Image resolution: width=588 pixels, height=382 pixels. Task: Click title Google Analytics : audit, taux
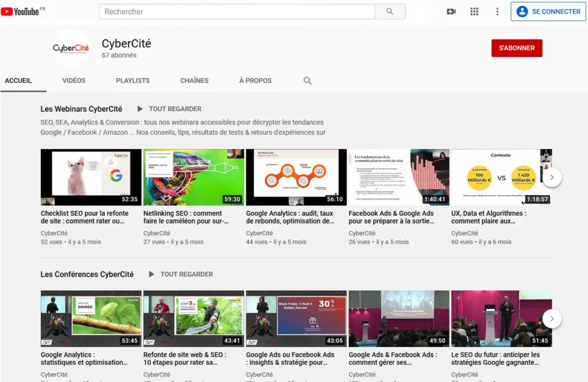[x=290, y=217]
